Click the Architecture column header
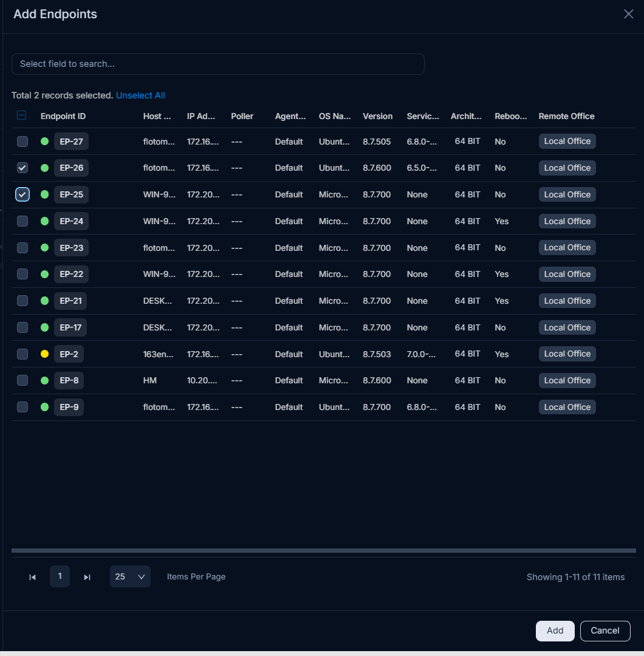 [x=466, y=116]
